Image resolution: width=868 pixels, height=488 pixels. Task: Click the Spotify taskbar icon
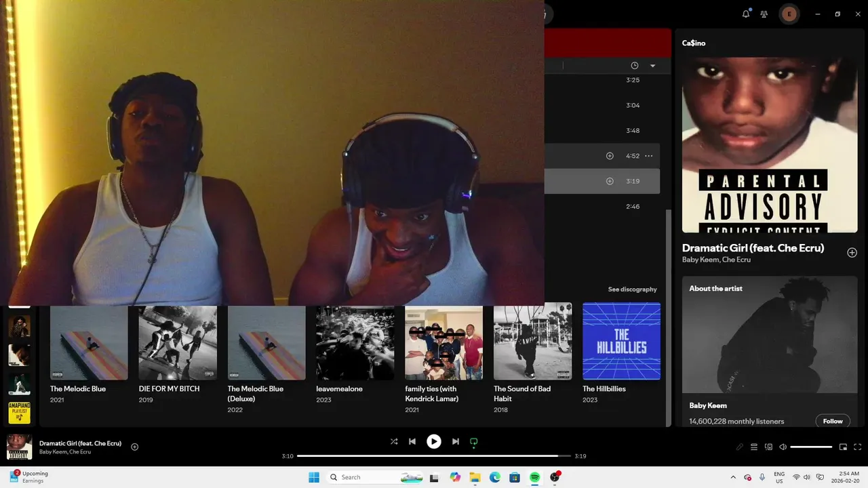(535, 477)
